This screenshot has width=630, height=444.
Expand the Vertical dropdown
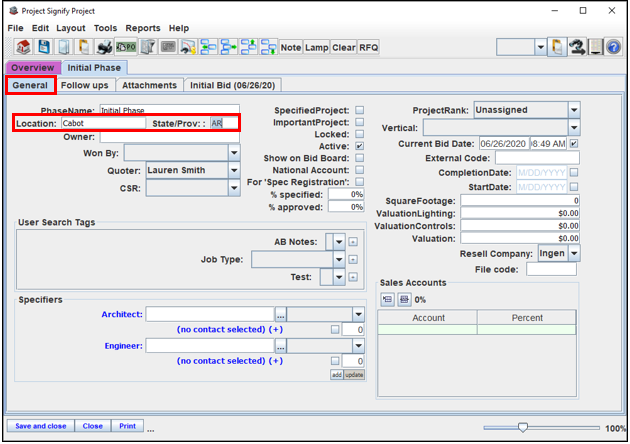click(x=574, y=128)
